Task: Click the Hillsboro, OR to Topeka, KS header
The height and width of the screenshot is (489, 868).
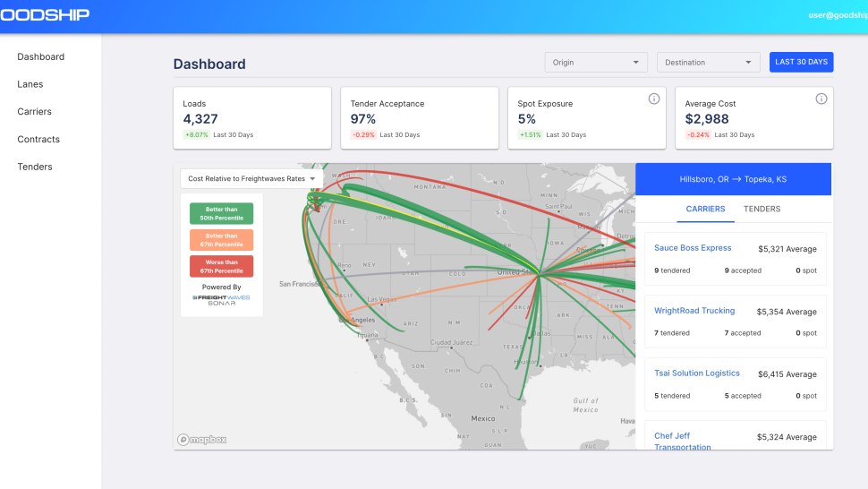Action: click(733, 179)
